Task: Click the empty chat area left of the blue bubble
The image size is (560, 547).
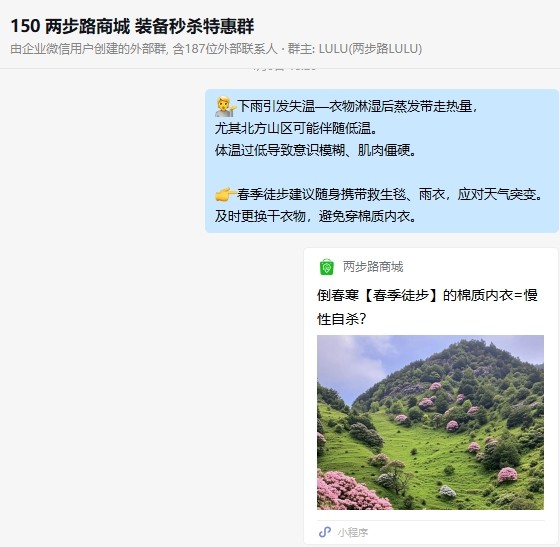Action: (x=102, y=161)
